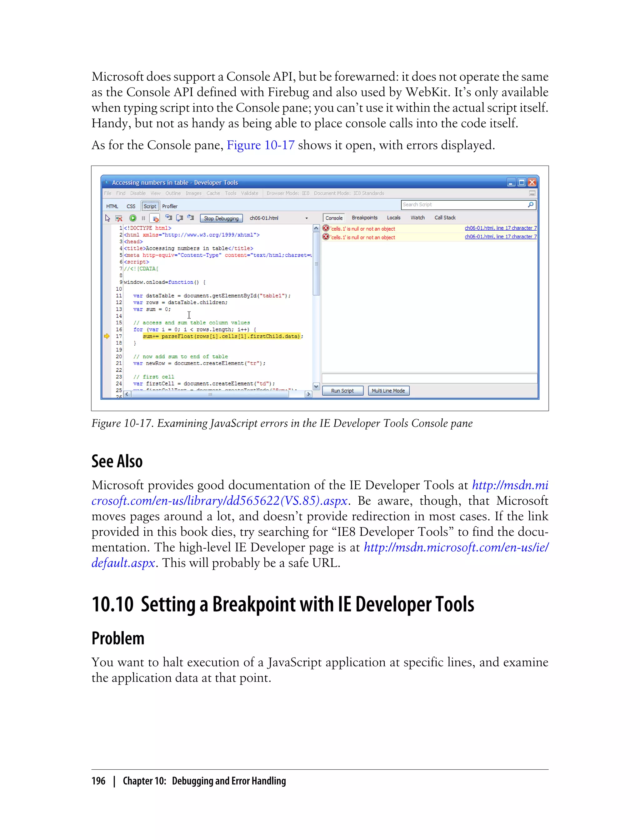The width and height of the screenshot is (640, 840).
Task: Select the element-by-click arrow tool
Action: 107,218
